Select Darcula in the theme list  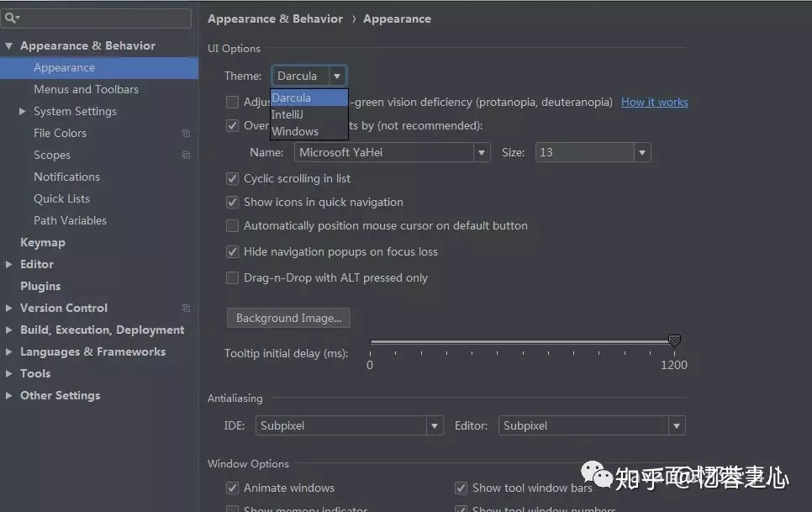[309, 98]
